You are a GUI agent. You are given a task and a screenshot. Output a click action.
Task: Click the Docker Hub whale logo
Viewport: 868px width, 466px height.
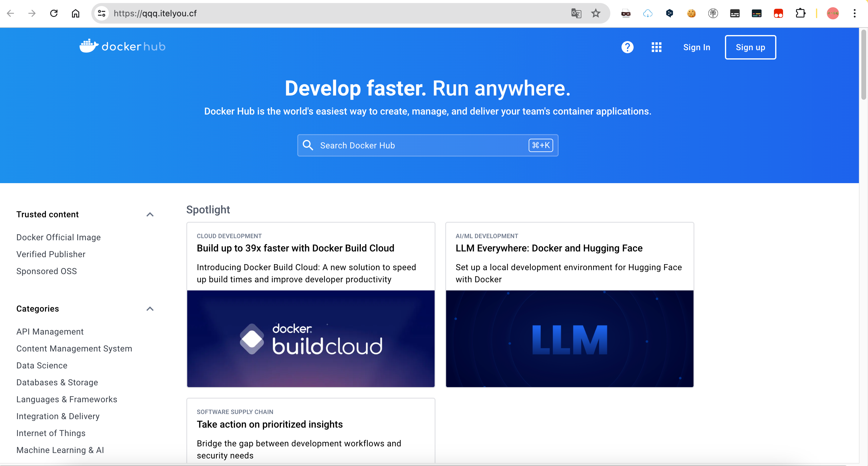[89, 46]
